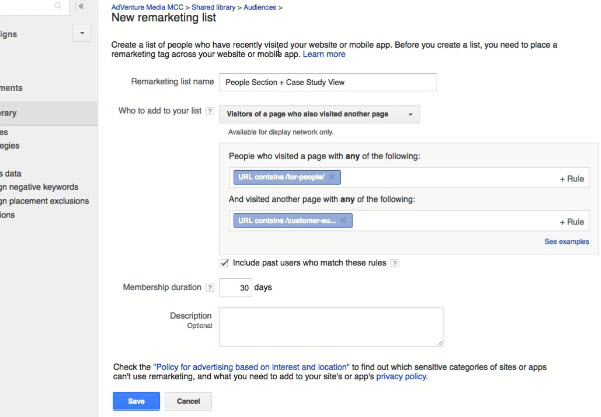Click into the Description text box
Image resolution: width=601 pixels, height=417 pixels.
pyautogui.click(x=331, y=326)
